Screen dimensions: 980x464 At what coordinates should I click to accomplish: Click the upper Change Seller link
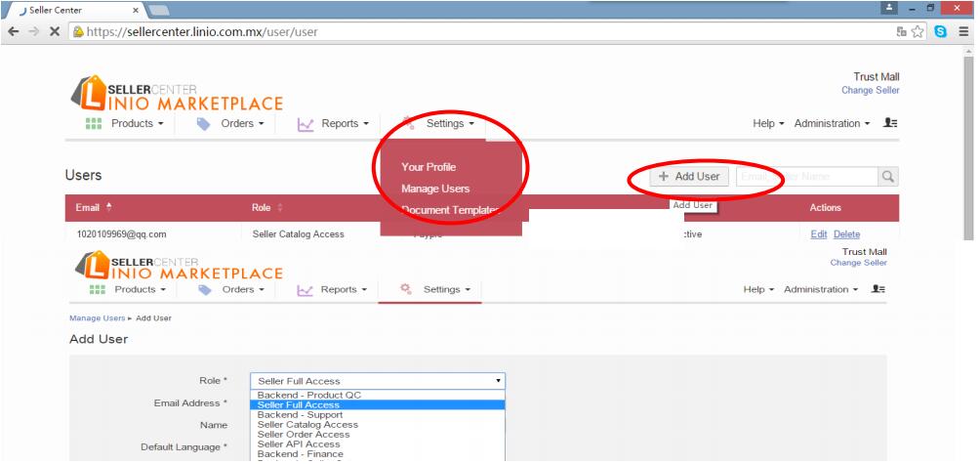point(870,91)
